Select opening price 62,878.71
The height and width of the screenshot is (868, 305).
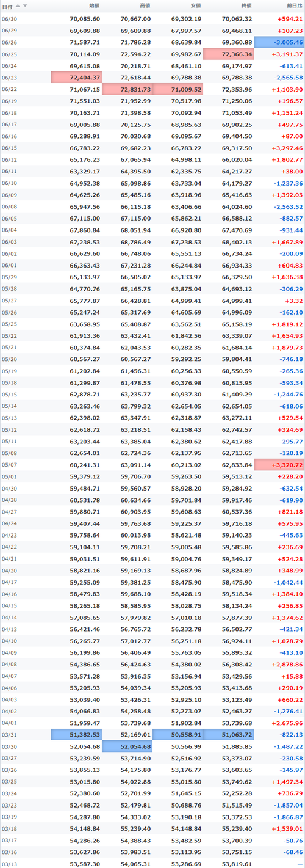(x=85, y=395)
